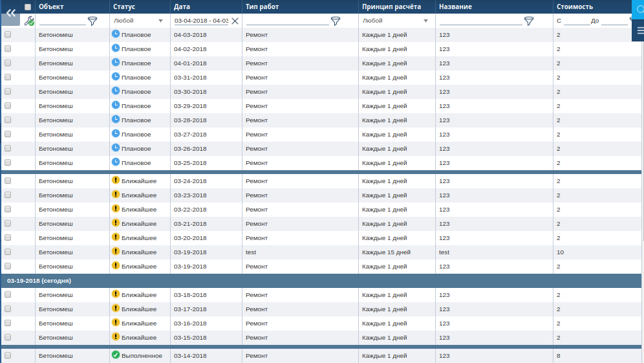Toggle the select-all checkbox in header

click(x=28, y=6)
